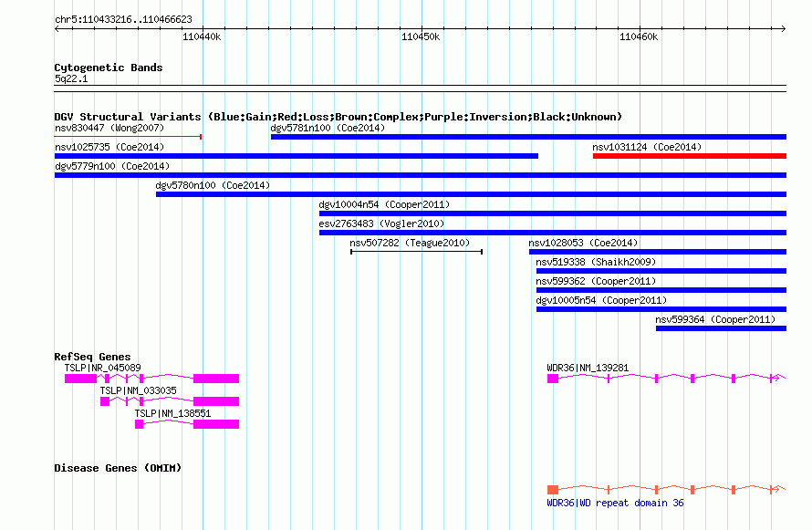
Task: Click the ruler's left arrow end
Action: (57, 28)
